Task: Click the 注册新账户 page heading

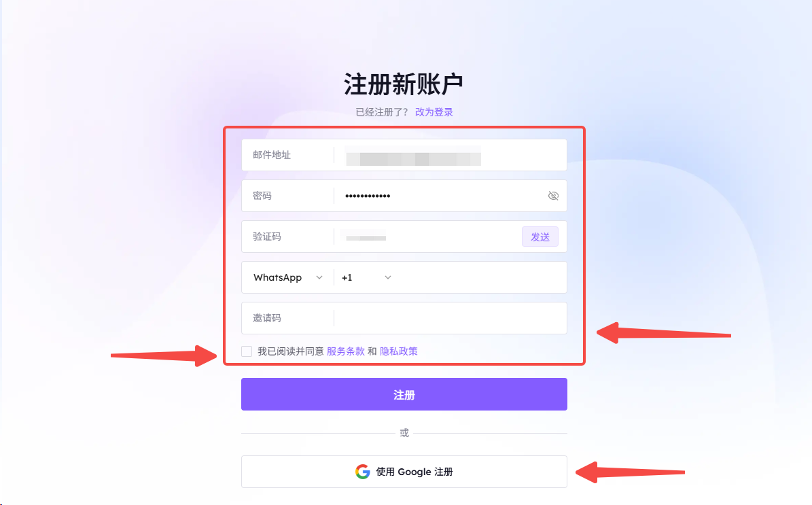Action: click(404, 84)
